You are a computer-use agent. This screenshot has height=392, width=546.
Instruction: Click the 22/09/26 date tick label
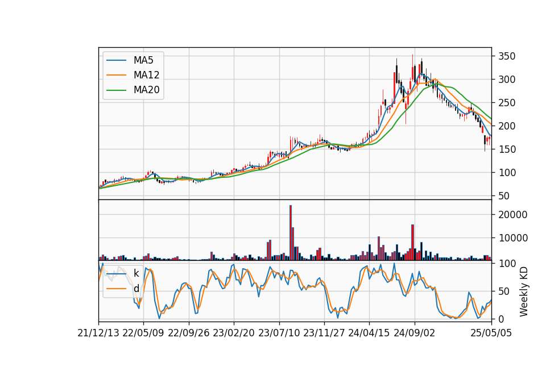point(189,333)
